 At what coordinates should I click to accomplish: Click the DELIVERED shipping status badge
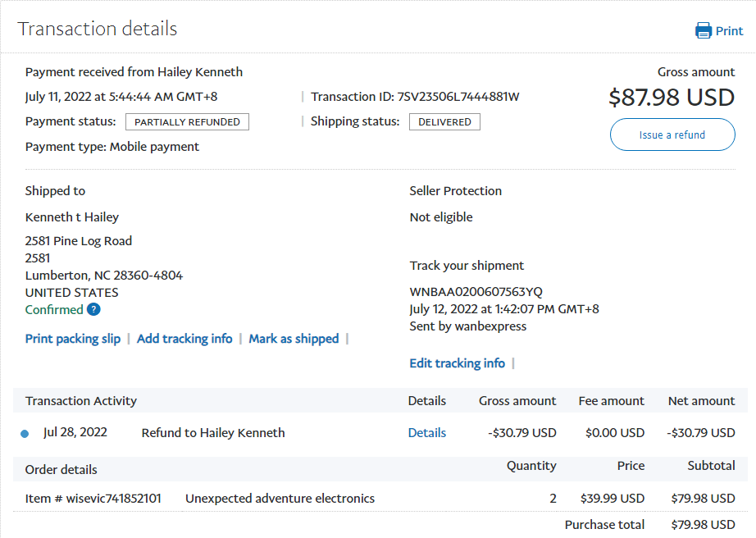coord(444,122)
